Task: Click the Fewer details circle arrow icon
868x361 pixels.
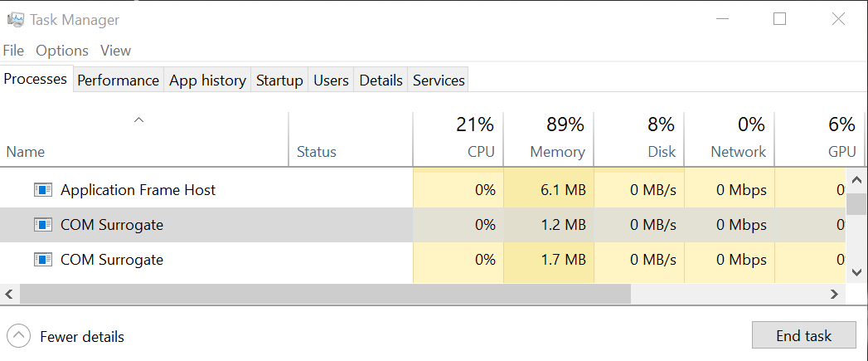Action: (18, 335)
